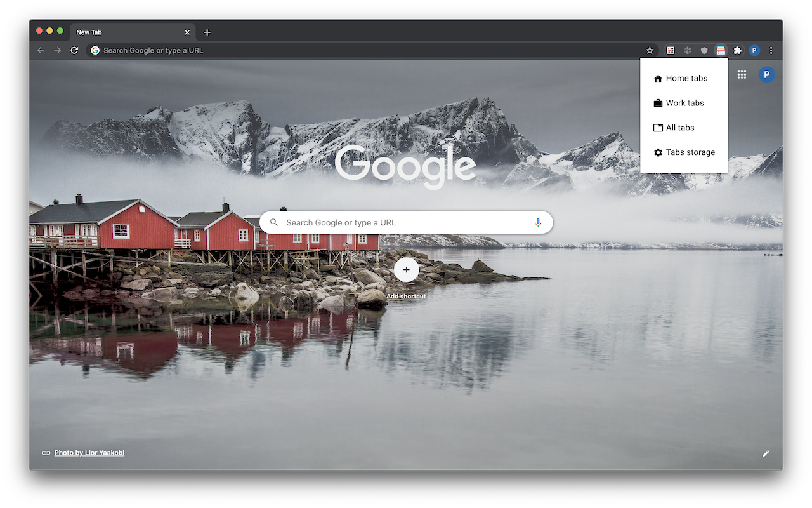Image resolution: width=812 pixels, height=508 pixels.
Task: Open the Google apps grid
Action: click(742, 75)
